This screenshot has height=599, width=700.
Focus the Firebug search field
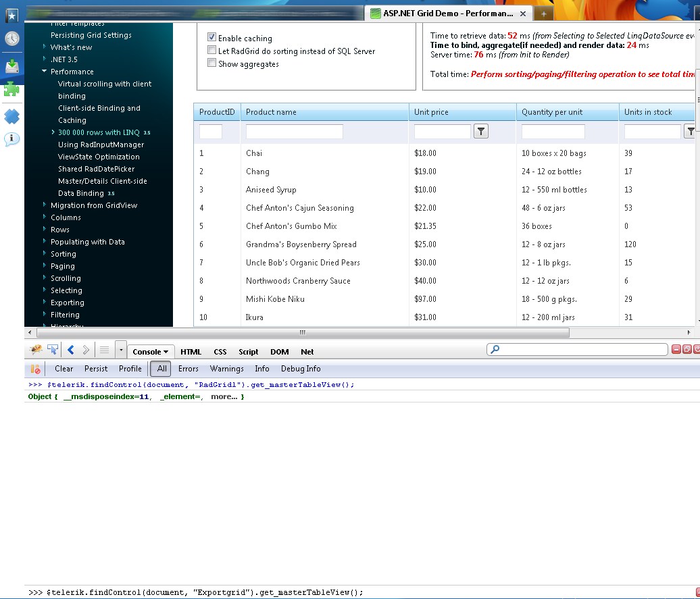tap(577, 350)
